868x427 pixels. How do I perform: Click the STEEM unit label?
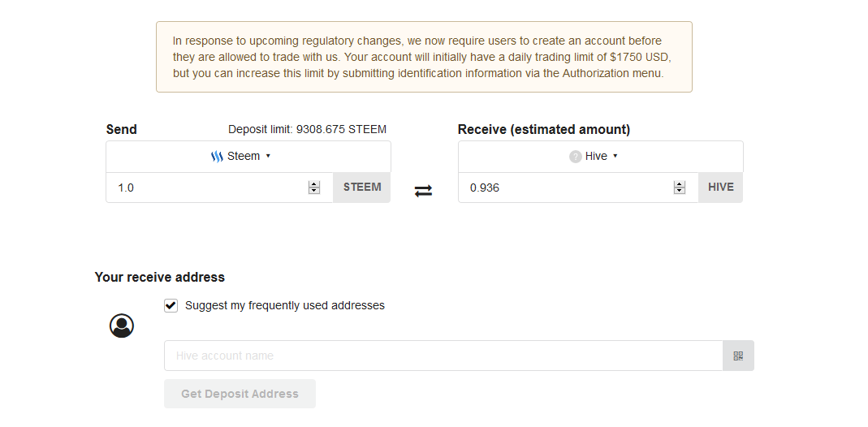362,188
